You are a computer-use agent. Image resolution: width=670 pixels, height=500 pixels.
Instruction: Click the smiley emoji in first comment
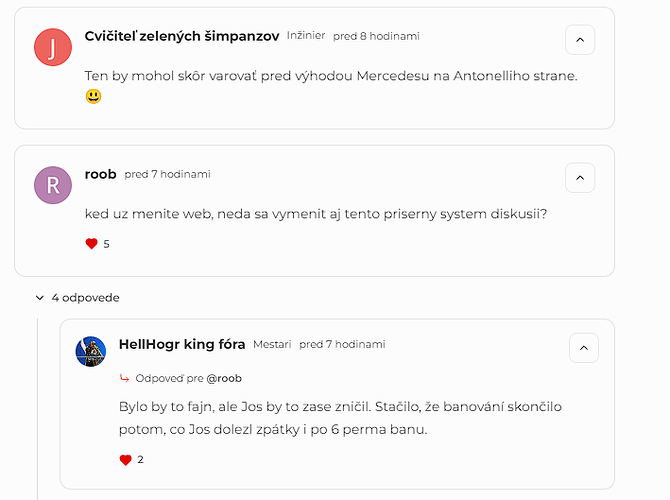pos(93,97)
